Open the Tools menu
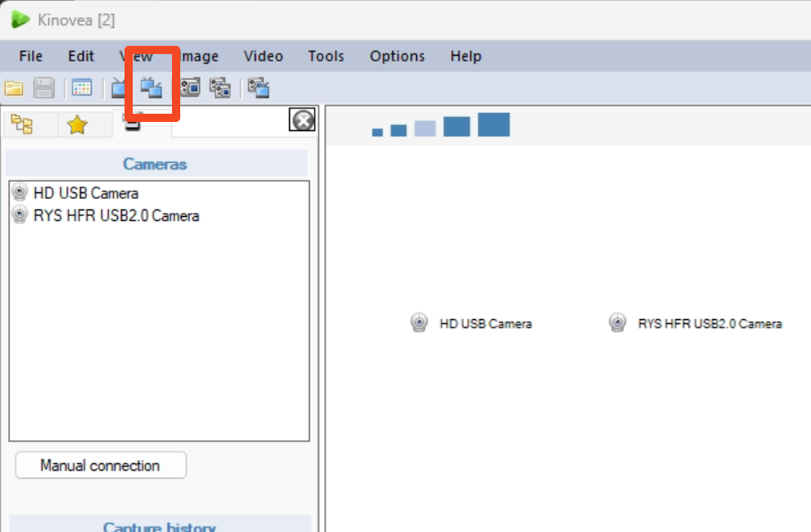This screenshot has width=811, height=532. [326, 56]
